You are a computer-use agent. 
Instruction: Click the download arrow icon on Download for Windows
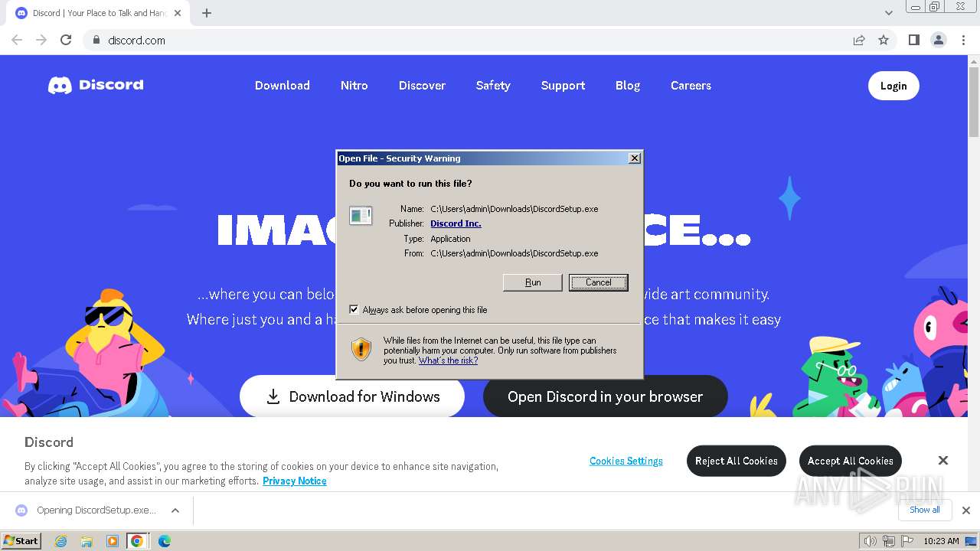pyautogui.click(x=273, y=396)
